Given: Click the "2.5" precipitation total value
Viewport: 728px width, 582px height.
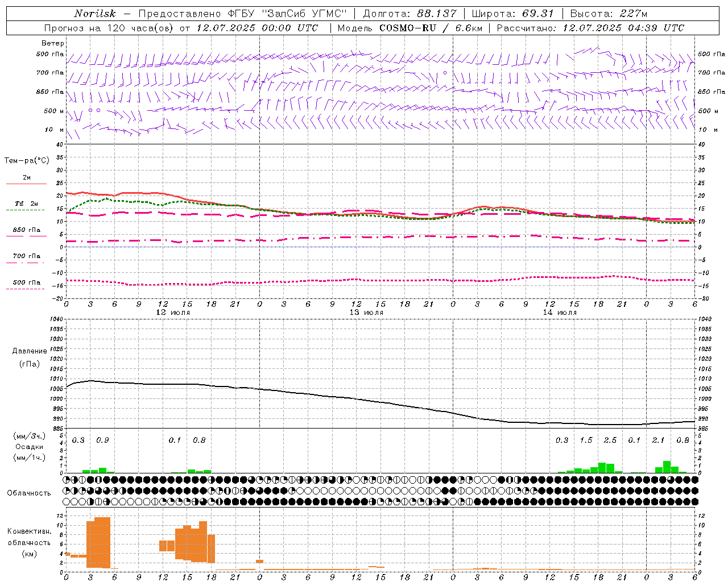Looking at the screenshot, I should 610,440.
